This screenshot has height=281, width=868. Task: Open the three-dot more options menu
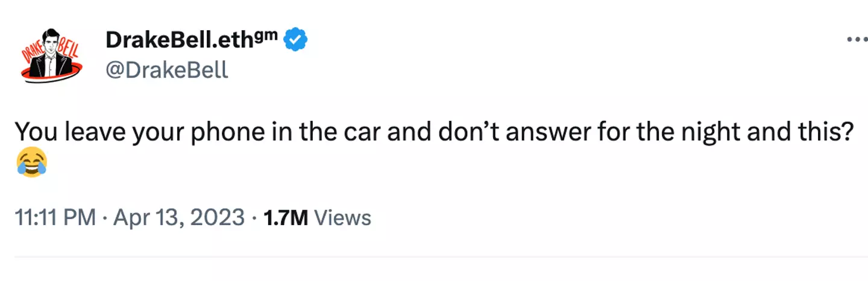(857, 40)
